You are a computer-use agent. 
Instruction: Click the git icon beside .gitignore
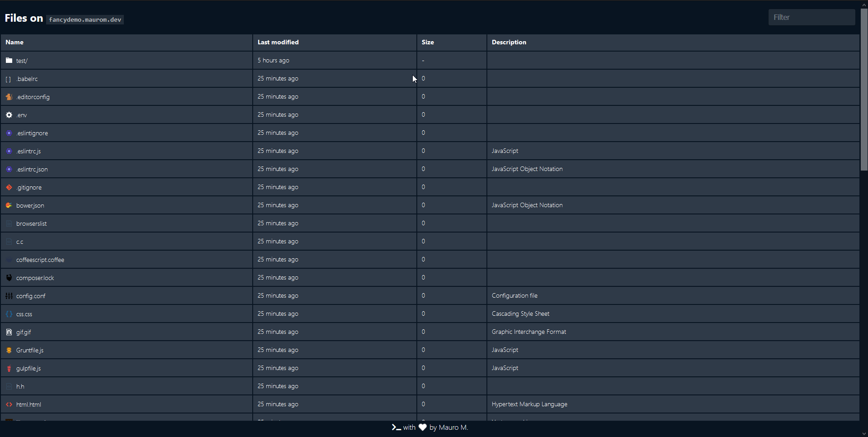(9, 187)
